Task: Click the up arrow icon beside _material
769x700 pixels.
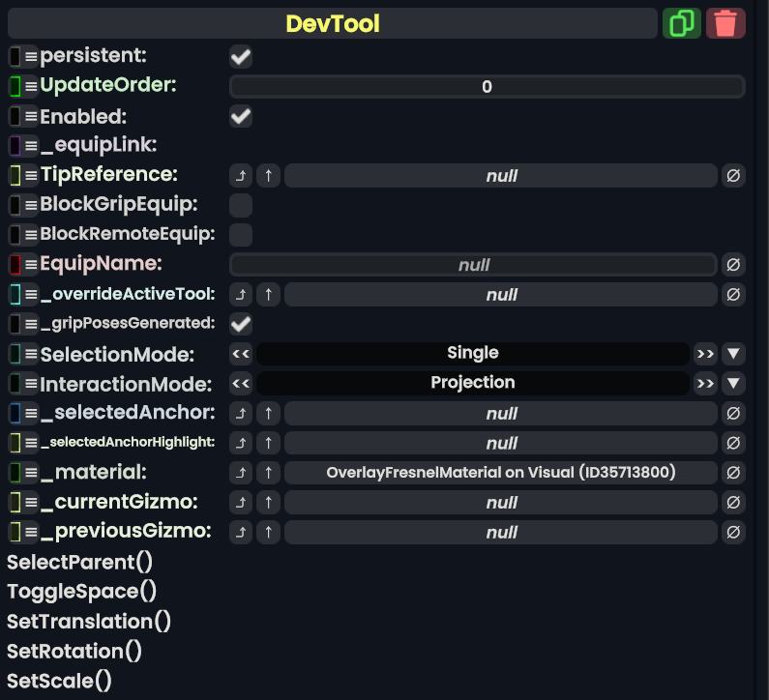Action: pos(268,473)
